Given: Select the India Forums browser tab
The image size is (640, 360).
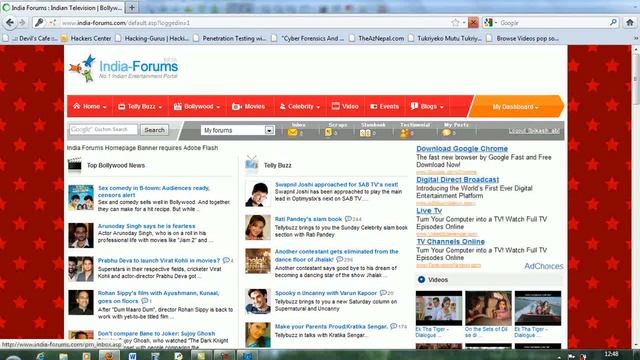Looking at the screenshot, I should click(x=62, y=7).
